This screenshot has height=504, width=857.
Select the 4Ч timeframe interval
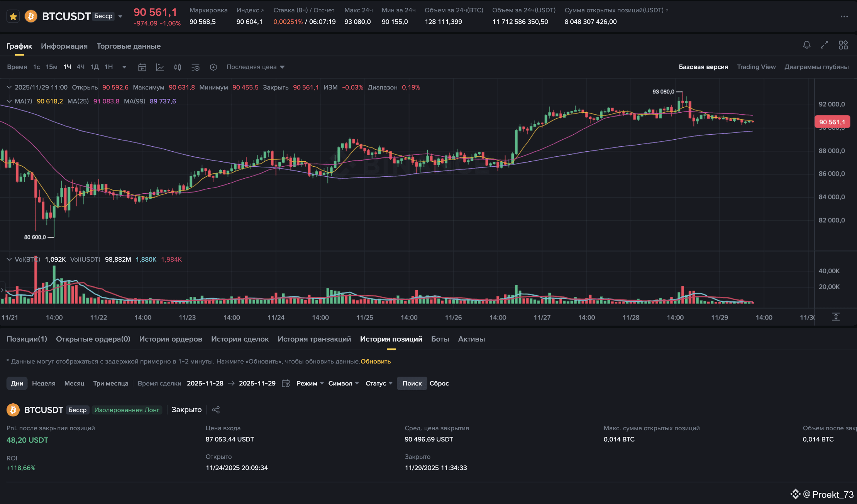click(x=80, y=67)
